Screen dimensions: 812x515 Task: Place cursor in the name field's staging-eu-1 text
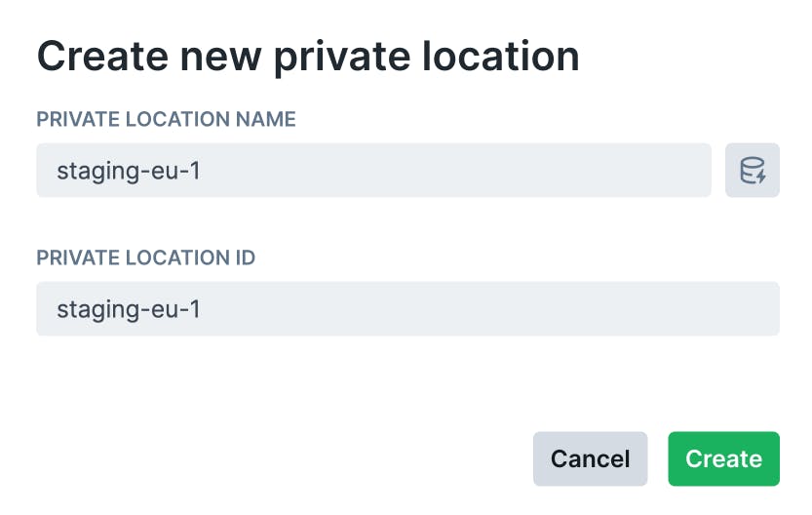[x=129, y=171]
